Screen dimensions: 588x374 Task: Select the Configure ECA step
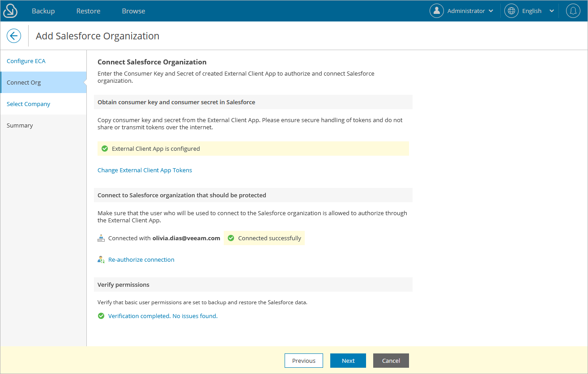(x=26, y=61)
